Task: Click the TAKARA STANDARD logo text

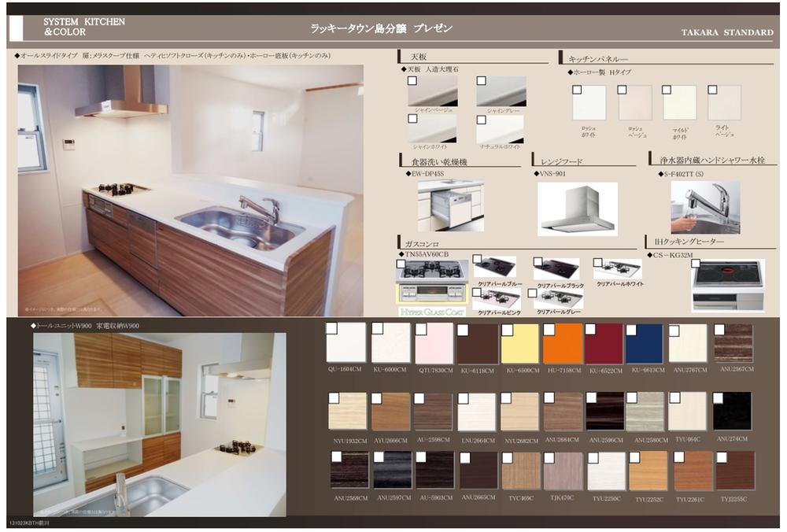Action: pos(727,33)
